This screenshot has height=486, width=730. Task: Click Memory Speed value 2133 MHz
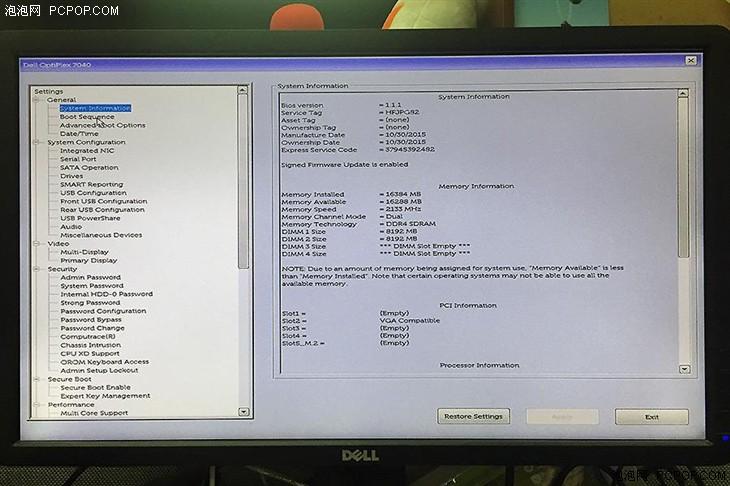click(x=403, y=209)
